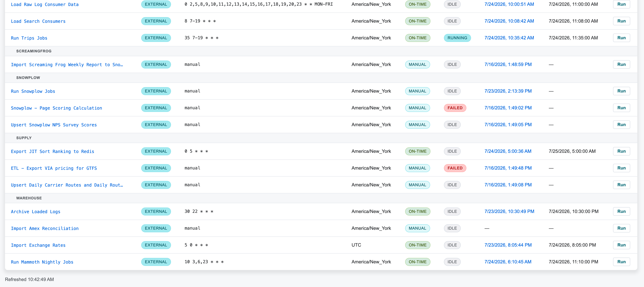
Task: View last run 7/16/2026, 1:49:02 PM
Action: pos(508,108)
